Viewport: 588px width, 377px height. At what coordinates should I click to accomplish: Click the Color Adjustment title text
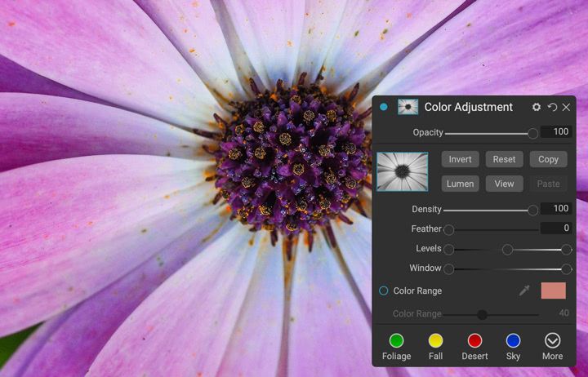pyautogui.click(x=469, y=107)
